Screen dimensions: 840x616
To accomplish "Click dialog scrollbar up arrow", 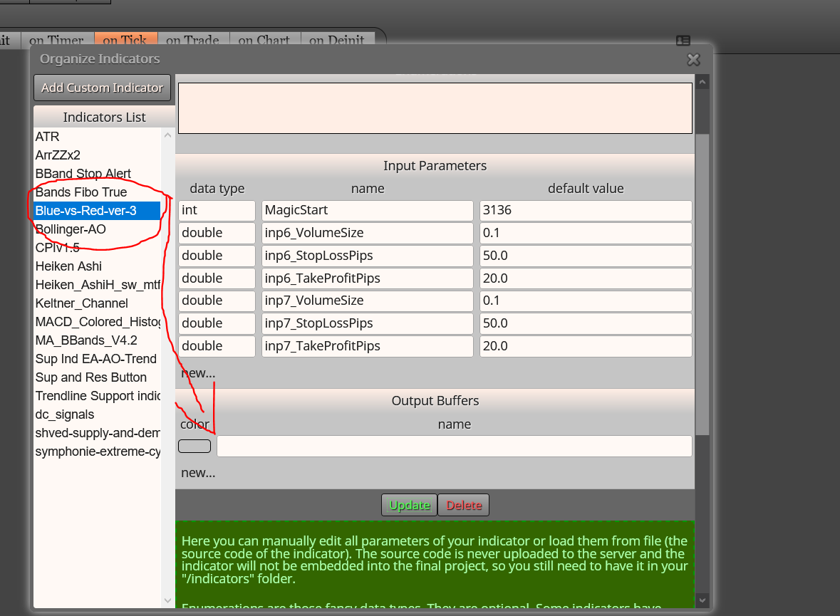I will click(702, 82).
